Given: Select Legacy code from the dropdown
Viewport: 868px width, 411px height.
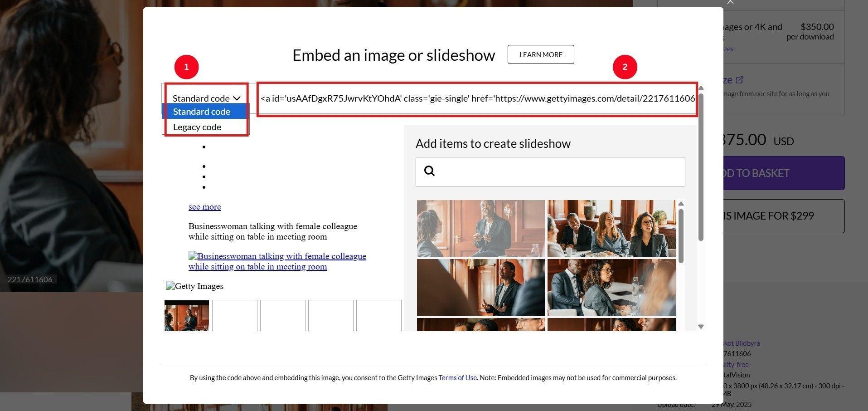Looking at the screenshot, I should click(x=197, y=127).
